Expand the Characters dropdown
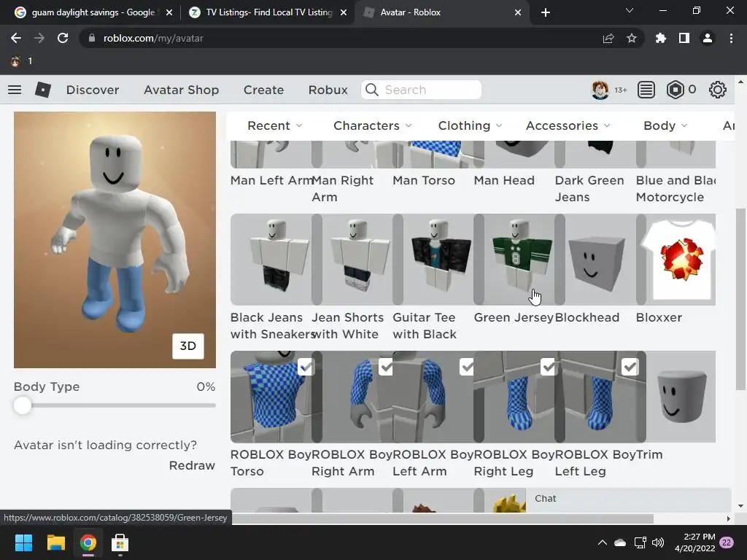Image resolution: width=747 pixels, height=560 pixels. click(373, 125)
